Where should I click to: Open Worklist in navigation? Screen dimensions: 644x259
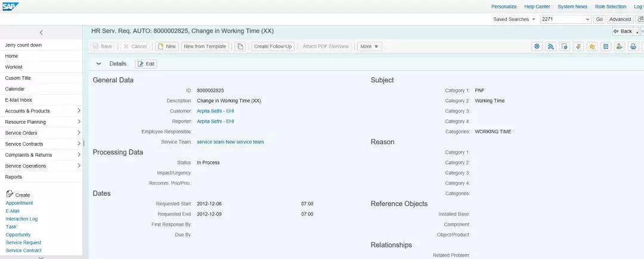click(41, 67)
